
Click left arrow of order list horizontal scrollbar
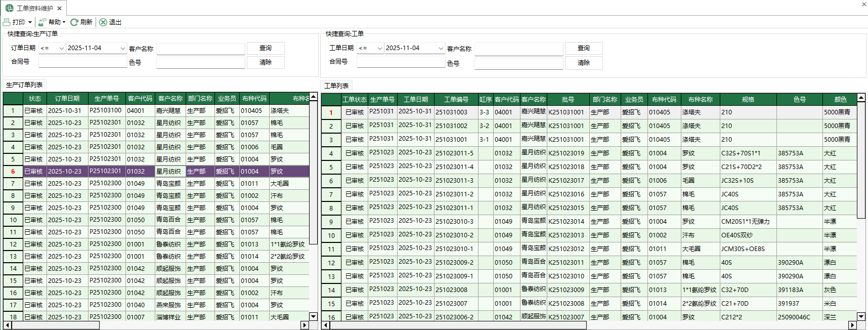(7, 325)
